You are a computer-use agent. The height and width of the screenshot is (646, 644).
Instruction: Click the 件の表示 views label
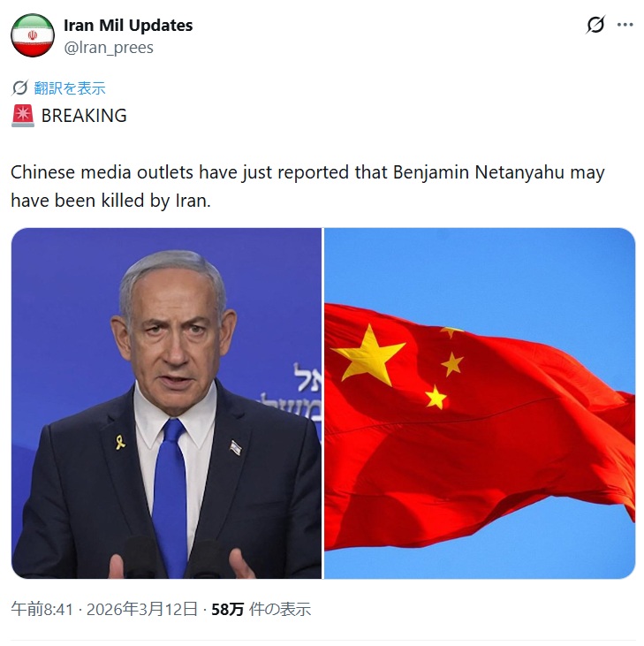(x=279, y=610)
